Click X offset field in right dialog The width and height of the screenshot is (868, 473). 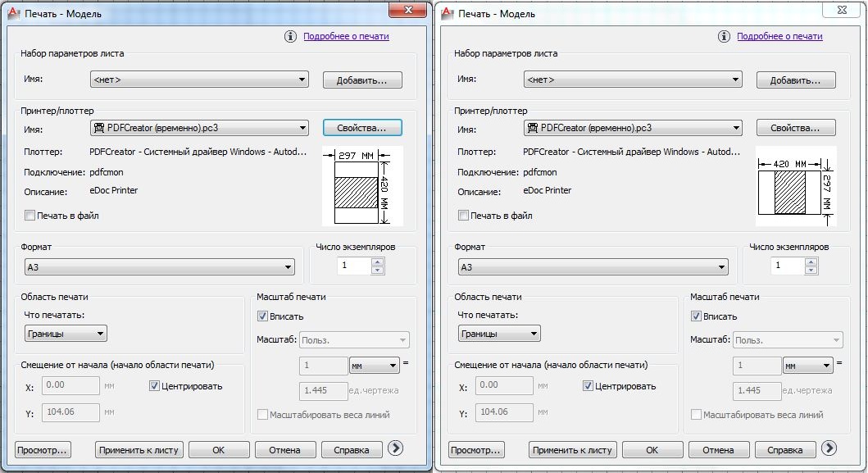point(504,385)
